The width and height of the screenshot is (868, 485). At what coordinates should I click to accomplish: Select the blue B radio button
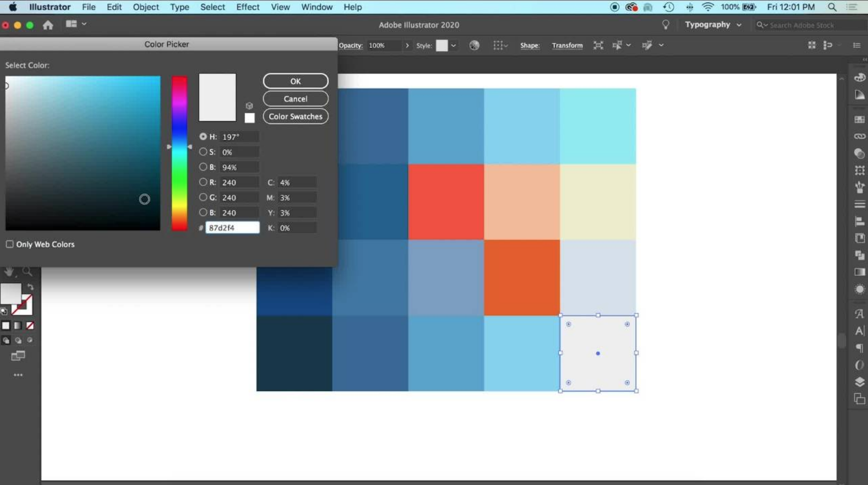[x=203, y=212]
